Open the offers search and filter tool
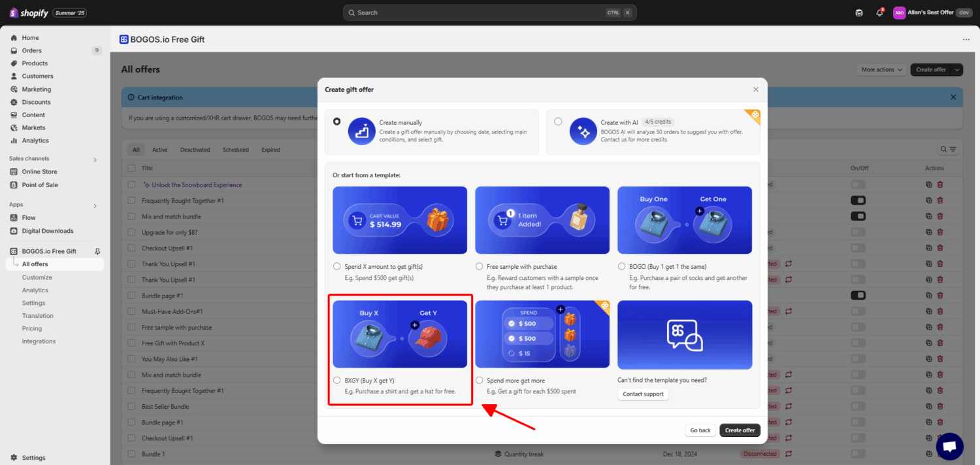Screen dimensions: 980x465 (948, 150)
